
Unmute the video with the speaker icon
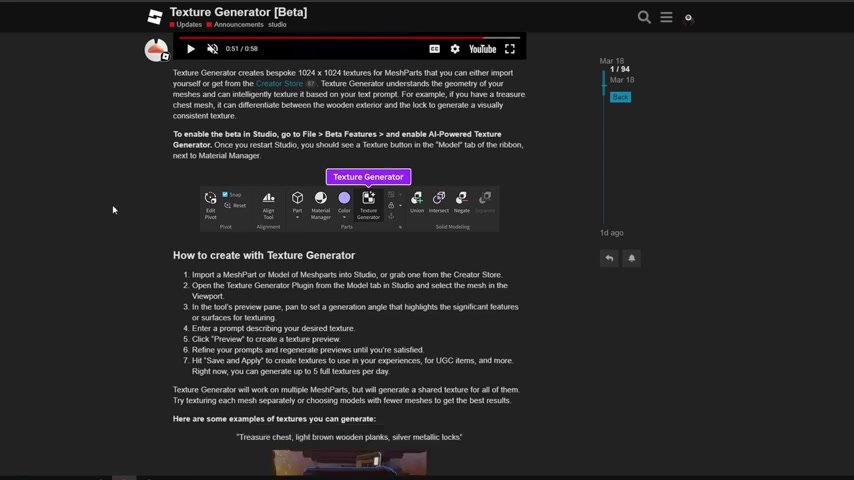pos(212,49)
